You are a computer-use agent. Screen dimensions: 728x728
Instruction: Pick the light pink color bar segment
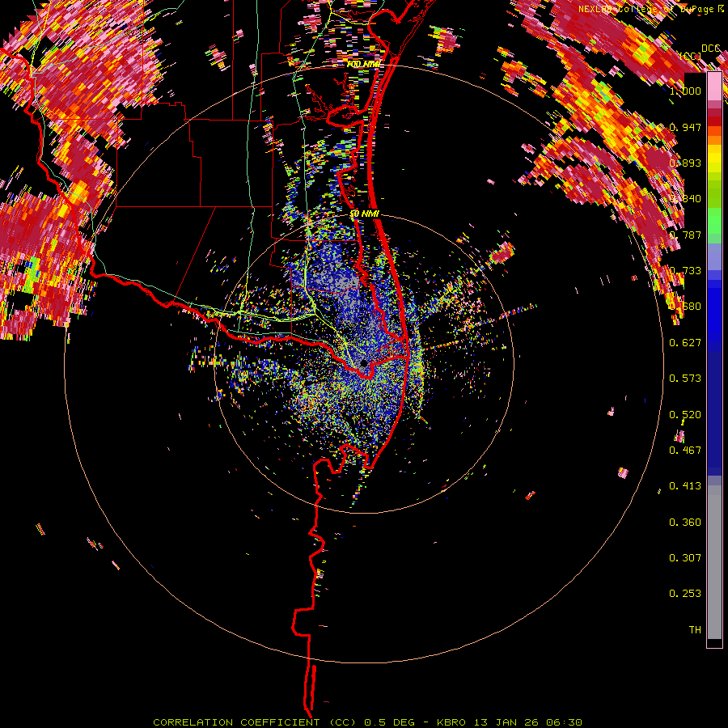(714, 87)
